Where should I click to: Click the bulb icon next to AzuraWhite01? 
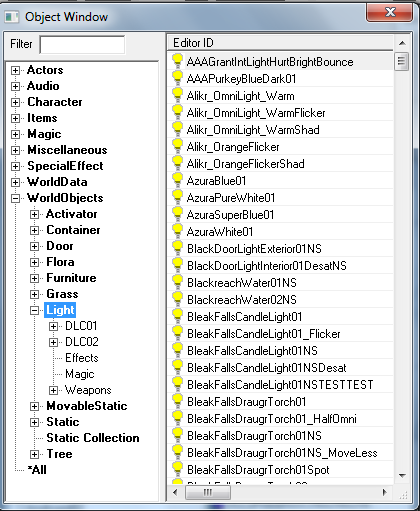[x=177, y=231]
